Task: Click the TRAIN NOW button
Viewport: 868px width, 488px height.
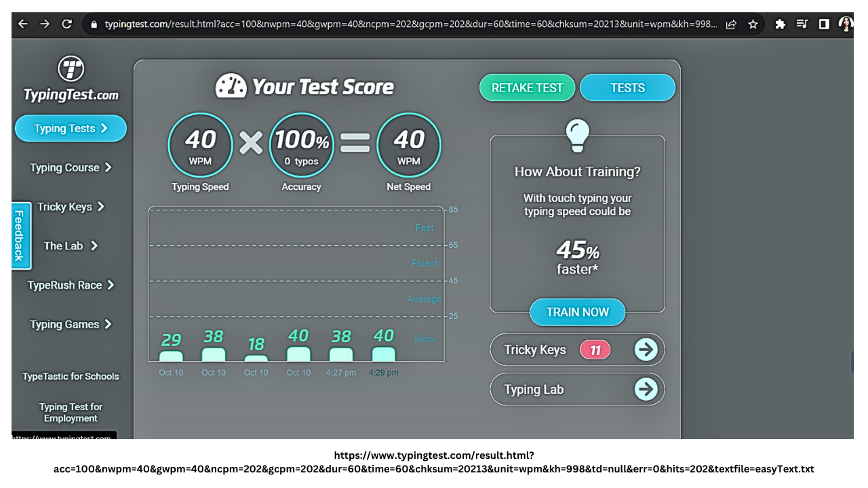Action: (577, 312)
